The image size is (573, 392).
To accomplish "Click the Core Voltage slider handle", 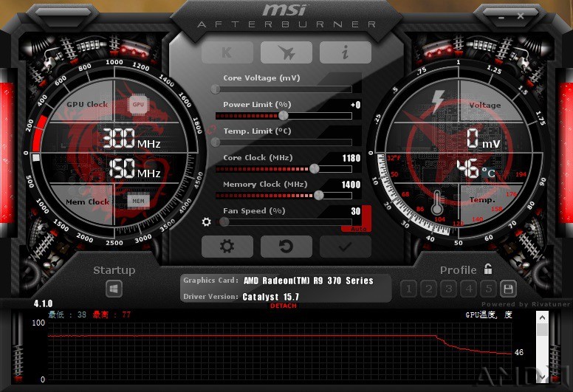I will pyautogui.click(x=216, y=89).
